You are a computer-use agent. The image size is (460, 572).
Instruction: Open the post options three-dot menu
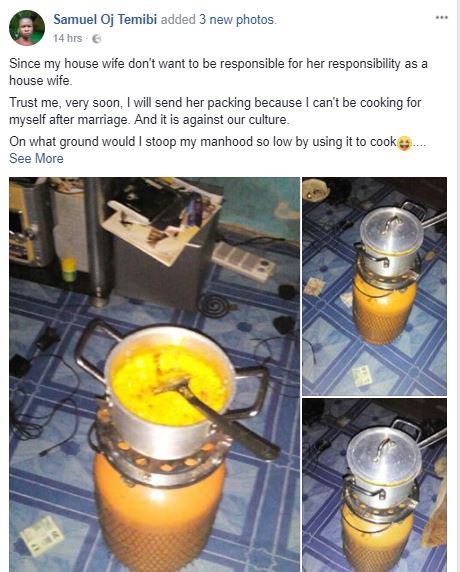[x=441, y=18]
